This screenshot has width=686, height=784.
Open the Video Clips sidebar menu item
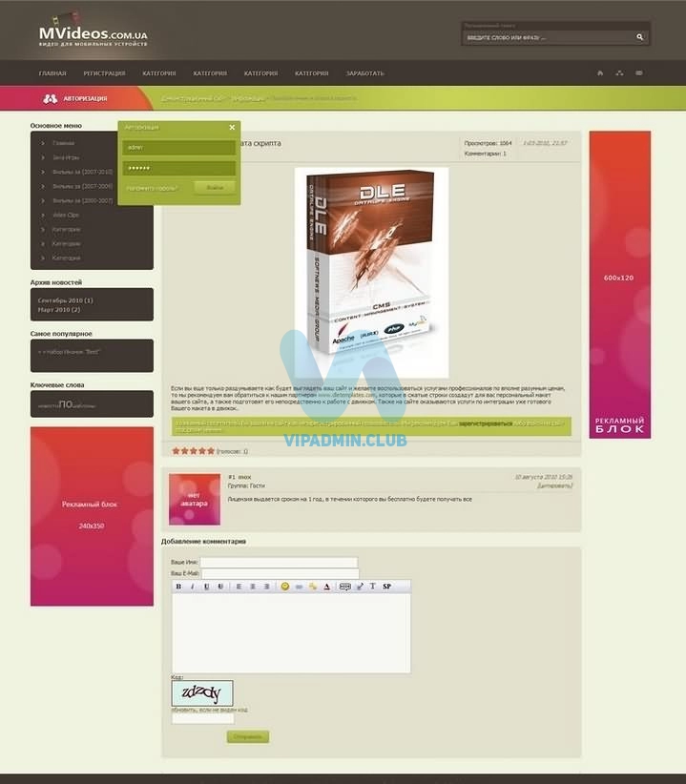point(66,215)
